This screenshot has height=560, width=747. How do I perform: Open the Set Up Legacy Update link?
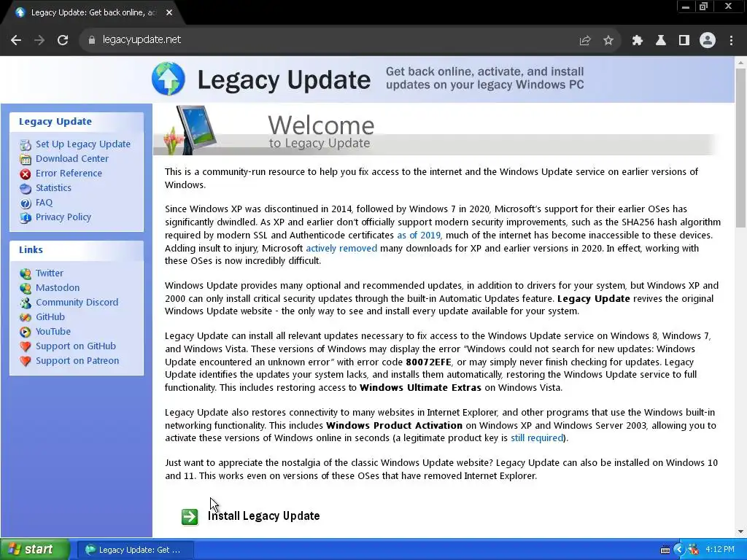click(83, 144)
